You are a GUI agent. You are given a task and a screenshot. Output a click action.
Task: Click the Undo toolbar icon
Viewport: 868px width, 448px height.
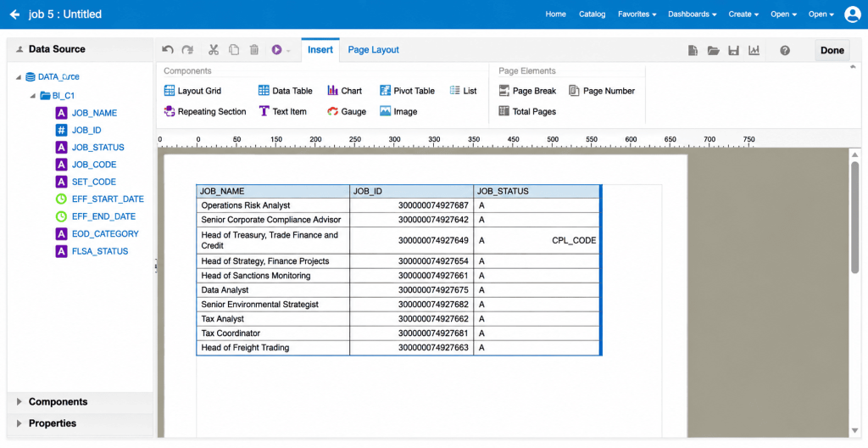coord(168,50)
